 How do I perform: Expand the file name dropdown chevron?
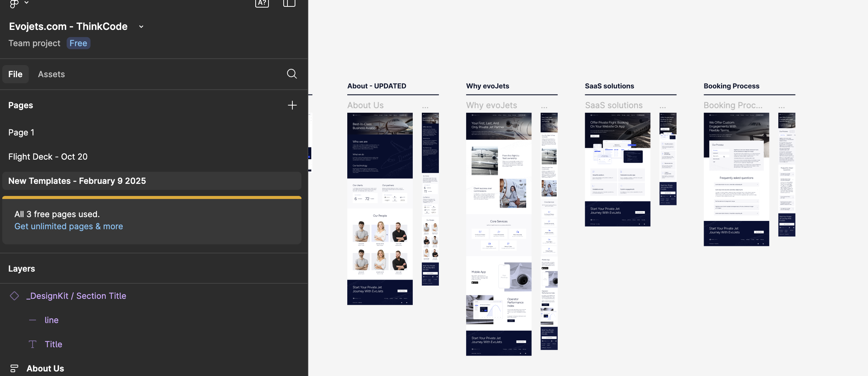point(141,27)
